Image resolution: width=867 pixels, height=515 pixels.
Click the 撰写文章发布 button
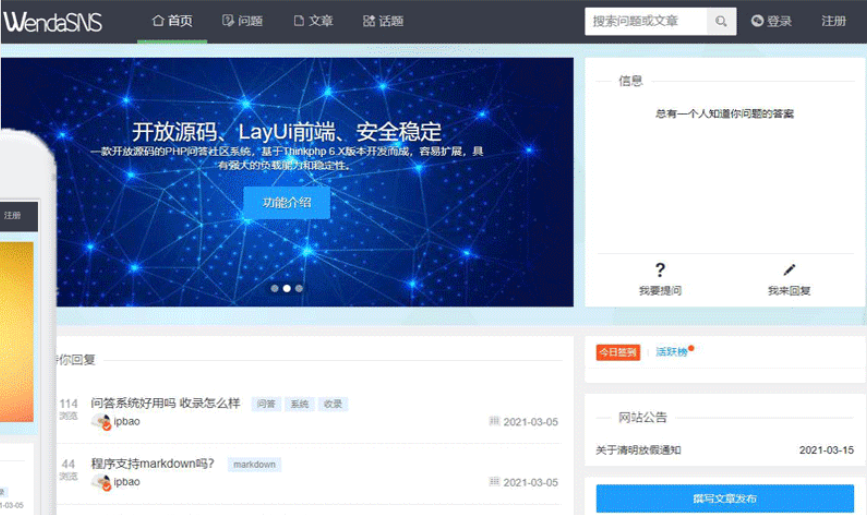coord(724,498)
